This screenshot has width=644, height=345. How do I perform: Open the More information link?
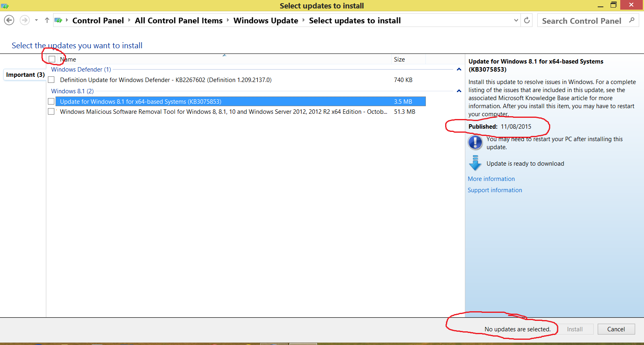[x=491, y=179]
